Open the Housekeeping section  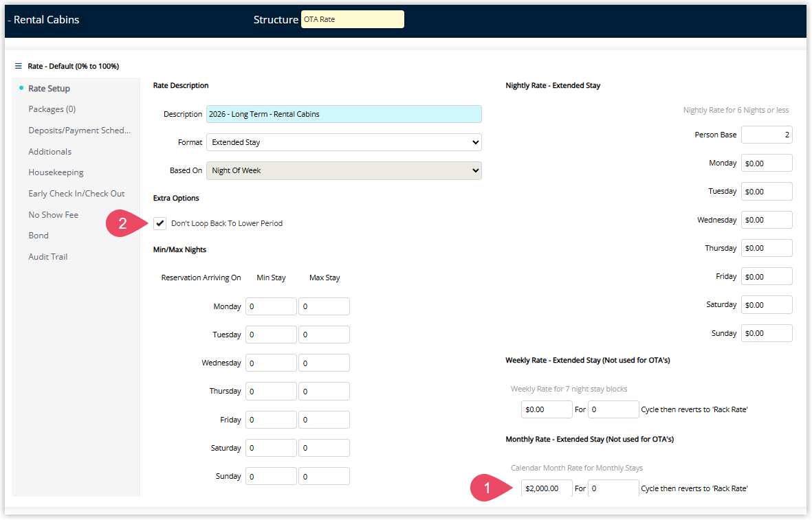[x=56, y=172]
